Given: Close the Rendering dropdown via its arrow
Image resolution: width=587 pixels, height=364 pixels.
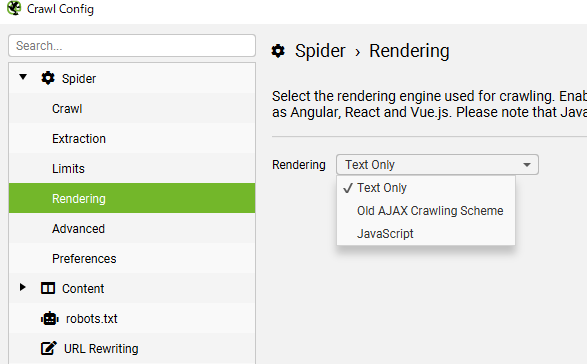Looking at the screenshot, I should tap(527, 165).
